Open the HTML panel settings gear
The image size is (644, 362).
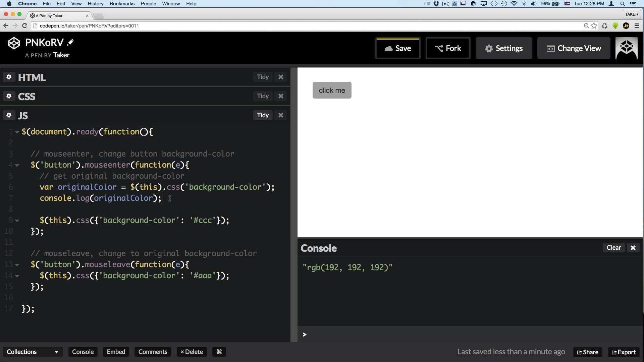(x=9, y=77)
